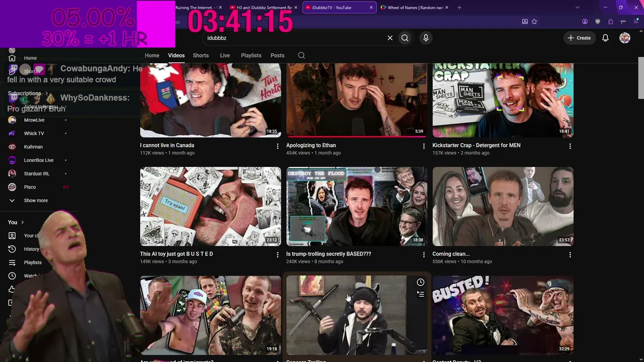Open 'Is trump-trolling secretly BASED???' title

329,254
